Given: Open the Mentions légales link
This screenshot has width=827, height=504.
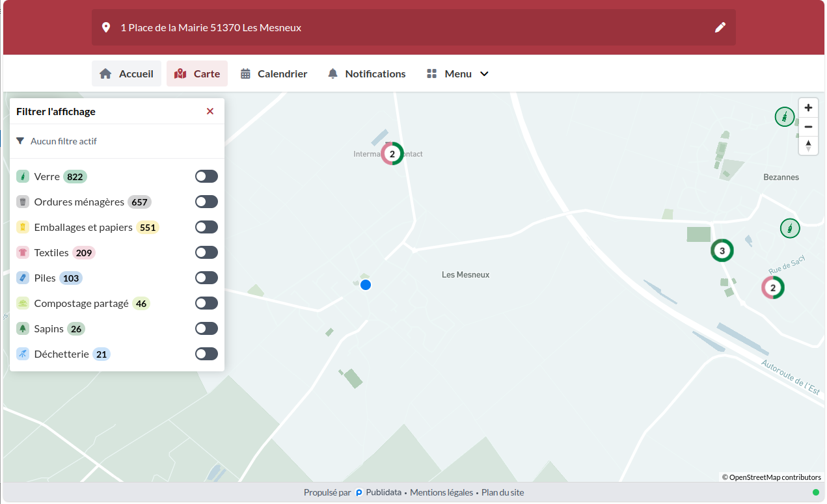Looking at the screenshot, I should pyautogui.click(x=441, y=492).
